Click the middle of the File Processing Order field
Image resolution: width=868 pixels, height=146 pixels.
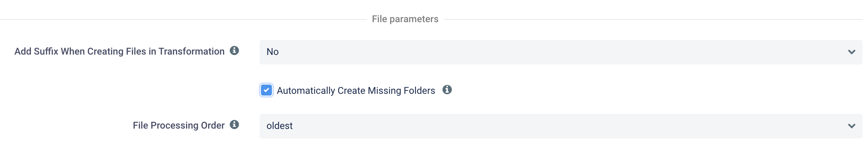[561, 126]
